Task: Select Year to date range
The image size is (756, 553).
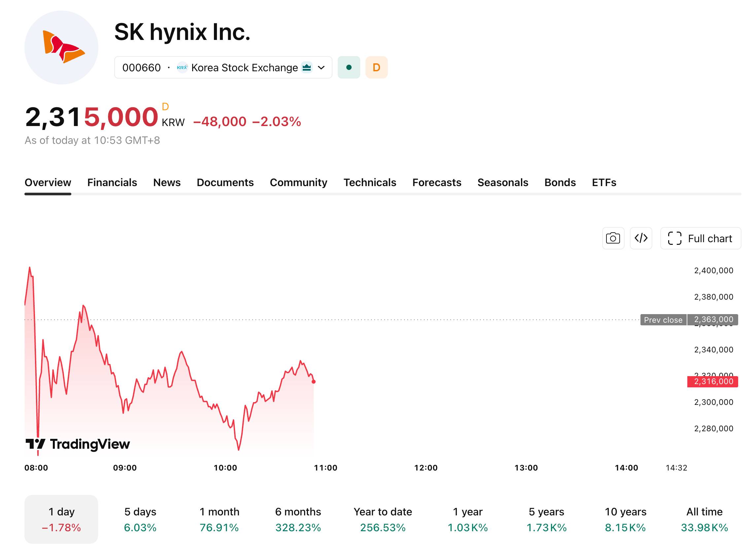Action: [x=383, y=519]
